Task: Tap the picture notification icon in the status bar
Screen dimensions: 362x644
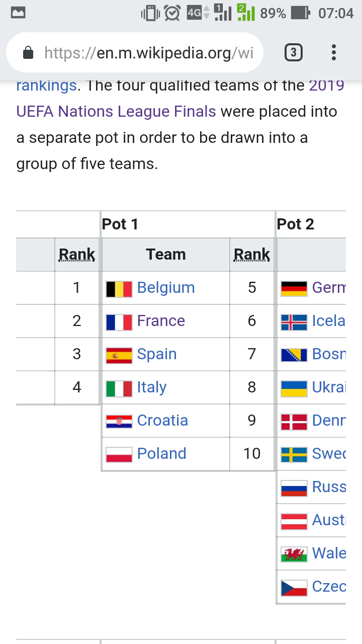Action: click(18, 13)
